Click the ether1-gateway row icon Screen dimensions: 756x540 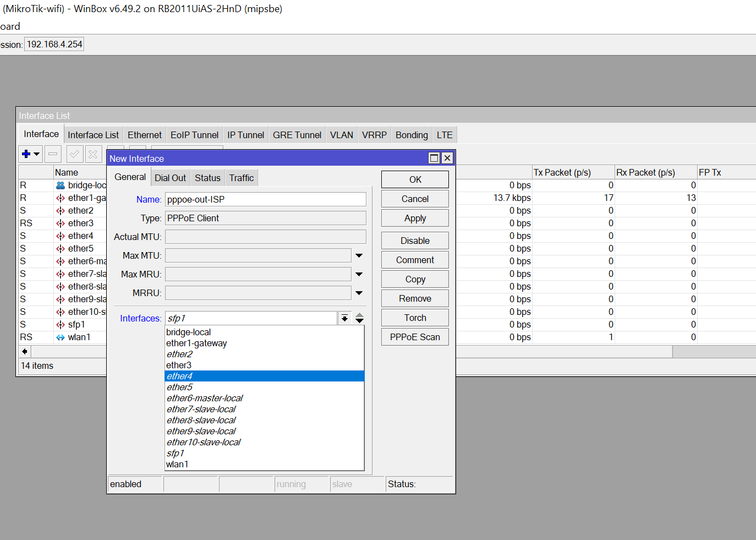click(61, 198)
